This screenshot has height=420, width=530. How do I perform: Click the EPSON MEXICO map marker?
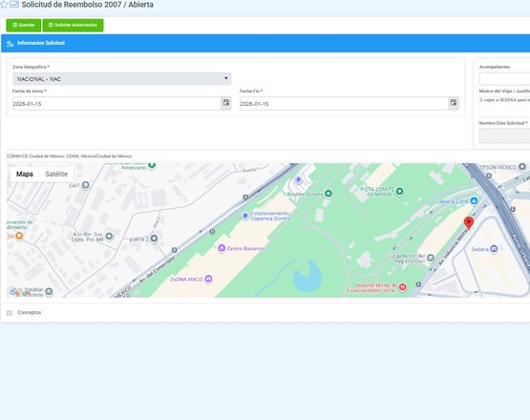click(522, 167)
